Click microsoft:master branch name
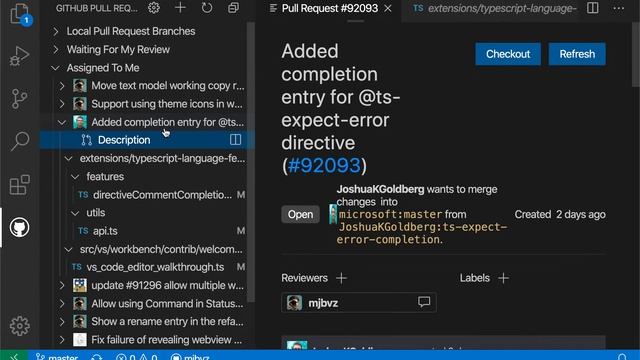The width and height of the screenshot is (640, 360). pos(390,214)
